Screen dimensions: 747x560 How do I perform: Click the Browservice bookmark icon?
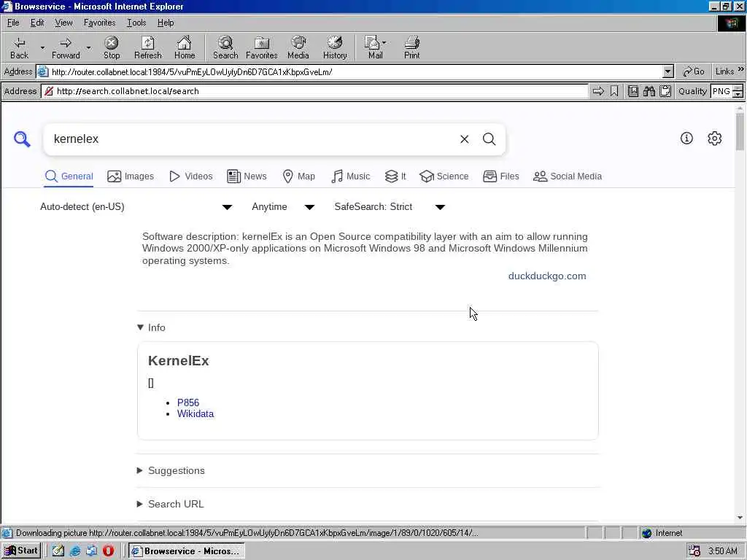coord(614,91)
